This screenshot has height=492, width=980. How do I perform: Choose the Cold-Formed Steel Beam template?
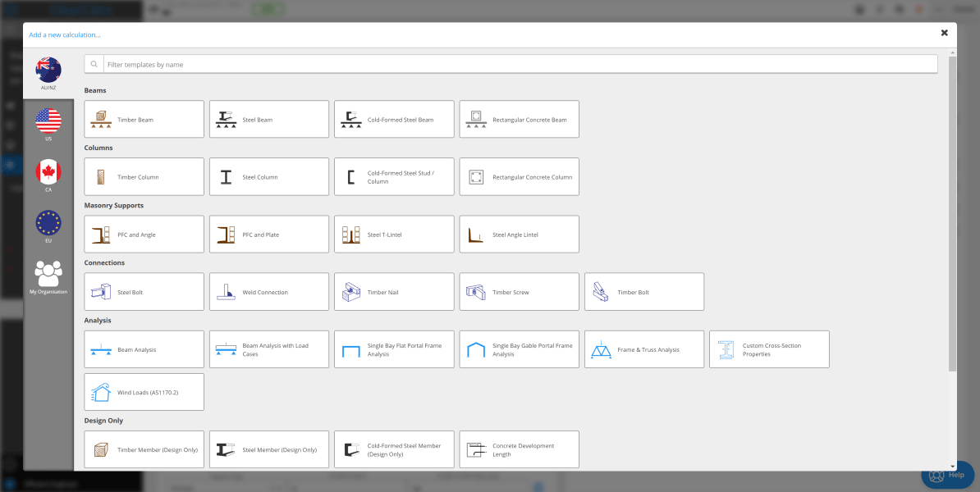click(393, 119)
